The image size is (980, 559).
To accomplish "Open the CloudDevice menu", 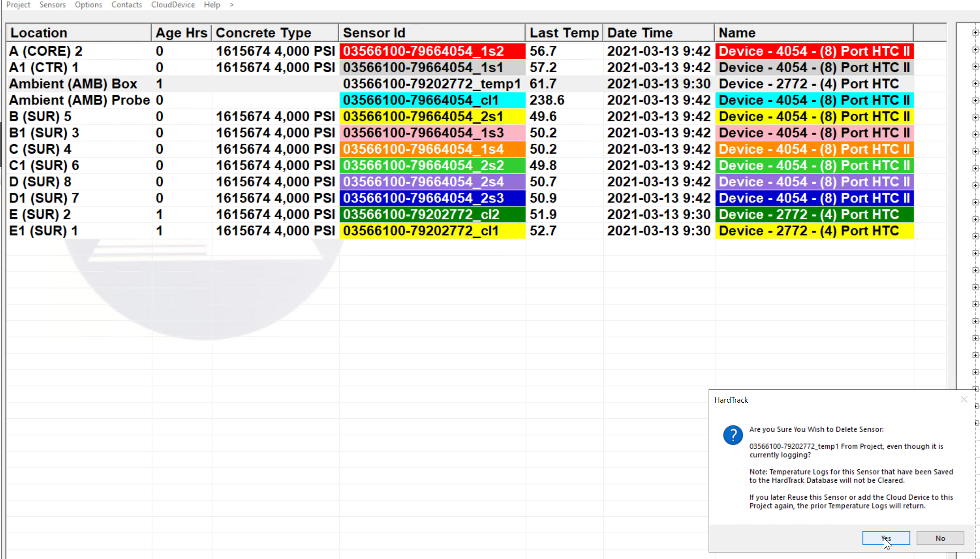I will click(x=173, y=5).
